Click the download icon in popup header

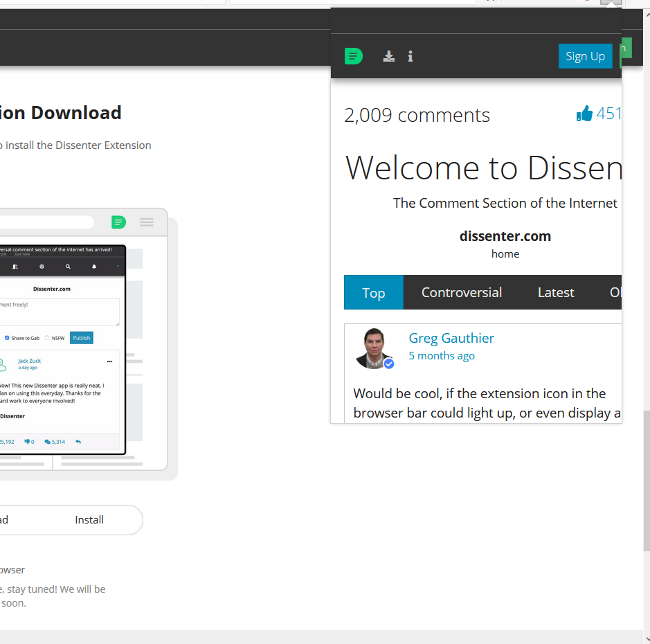(x=388, y=56)
